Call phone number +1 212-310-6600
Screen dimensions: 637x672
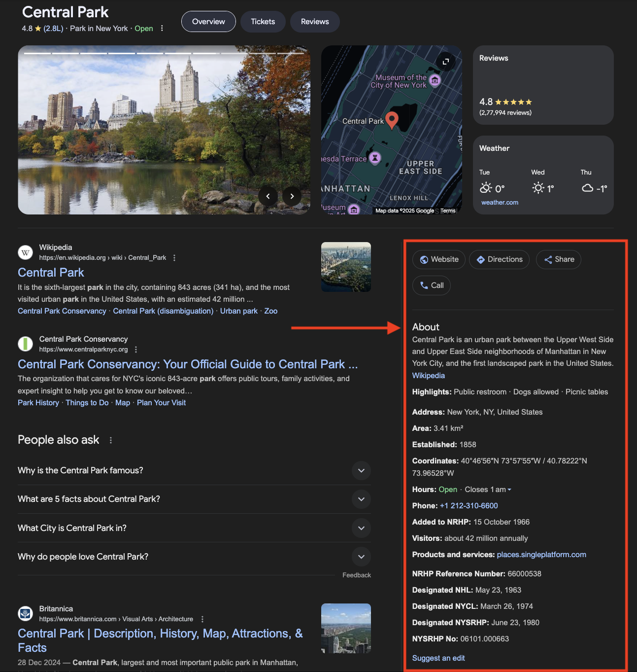469,506
